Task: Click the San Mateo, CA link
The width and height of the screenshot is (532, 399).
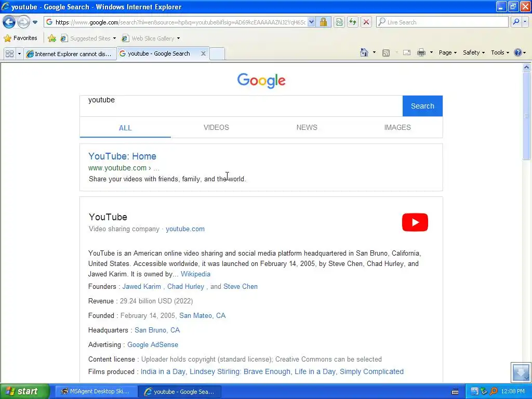Action: pos(202,316)
